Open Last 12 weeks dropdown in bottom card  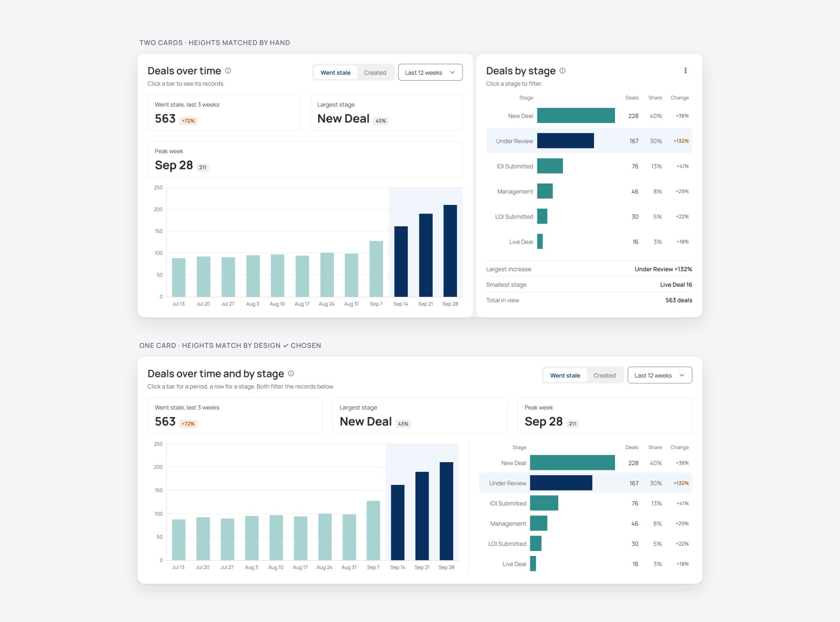tap(660, 375)
